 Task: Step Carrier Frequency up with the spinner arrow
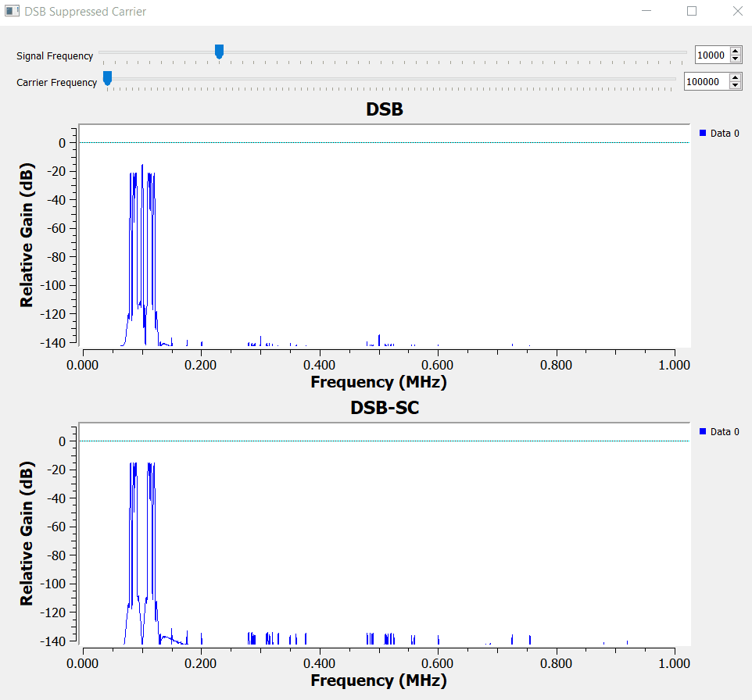point(735,77)
